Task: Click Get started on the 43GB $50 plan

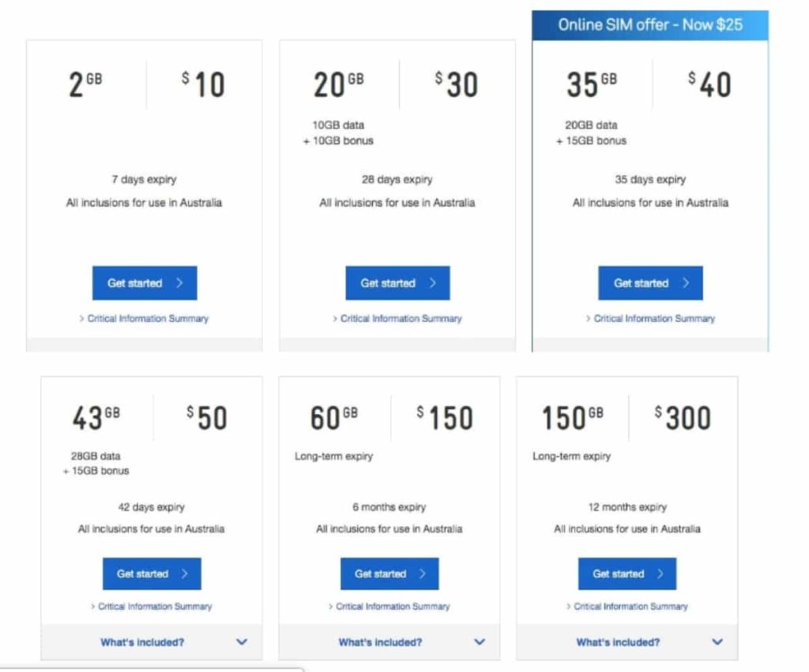Action: coord(152,573)
